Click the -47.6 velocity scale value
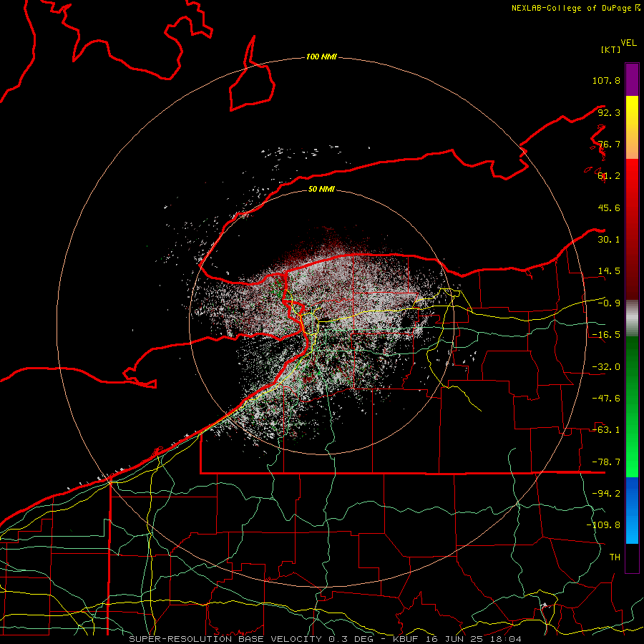 [x=606, y=399]
